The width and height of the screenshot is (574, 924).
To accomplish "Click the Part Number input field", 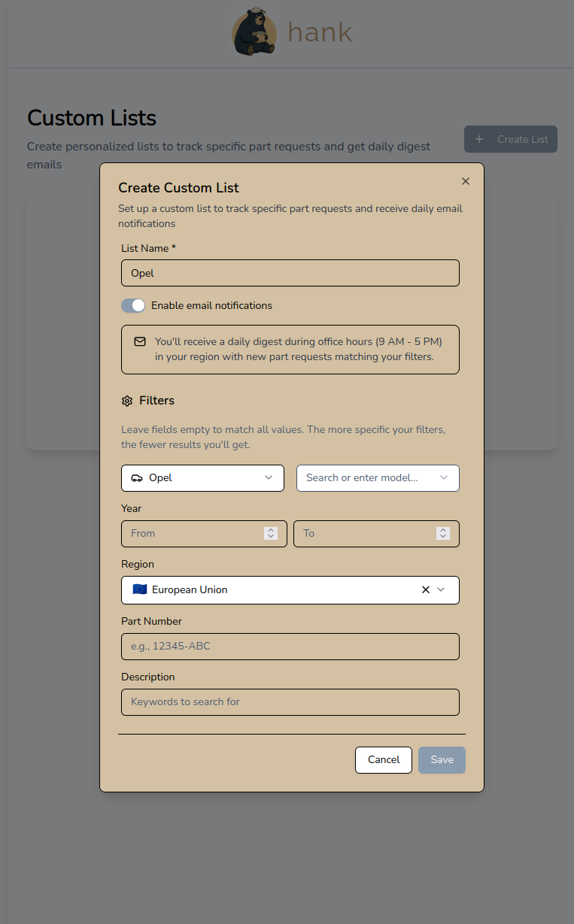I will click(x=290, y=646).
